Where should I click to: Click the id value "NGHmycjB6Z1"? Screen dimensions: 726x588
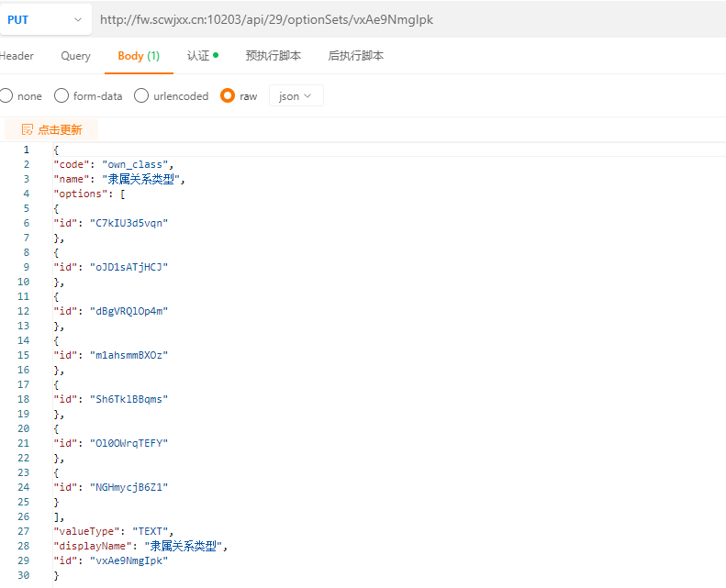coord(128,487)
